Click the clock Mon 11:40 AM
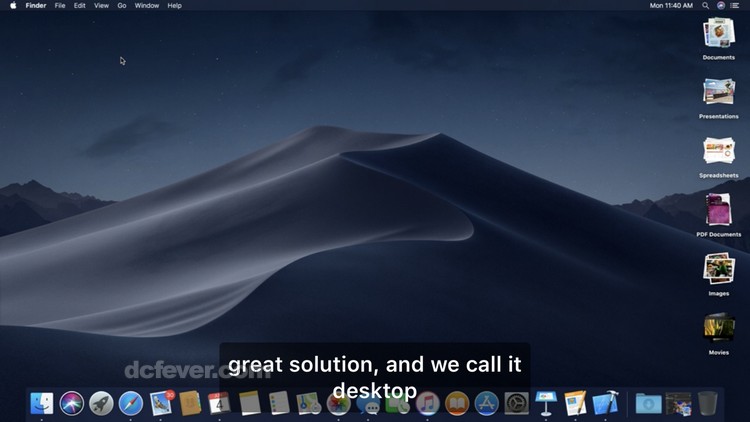Image resolution: width=750 pixels, height=422 pixels. pos(671,6)
